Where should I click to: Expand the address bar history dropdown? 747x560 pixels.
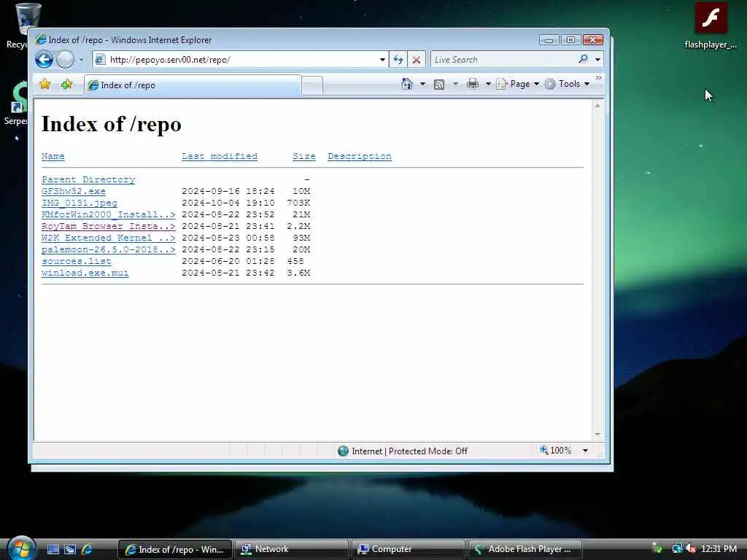point(382,60)
